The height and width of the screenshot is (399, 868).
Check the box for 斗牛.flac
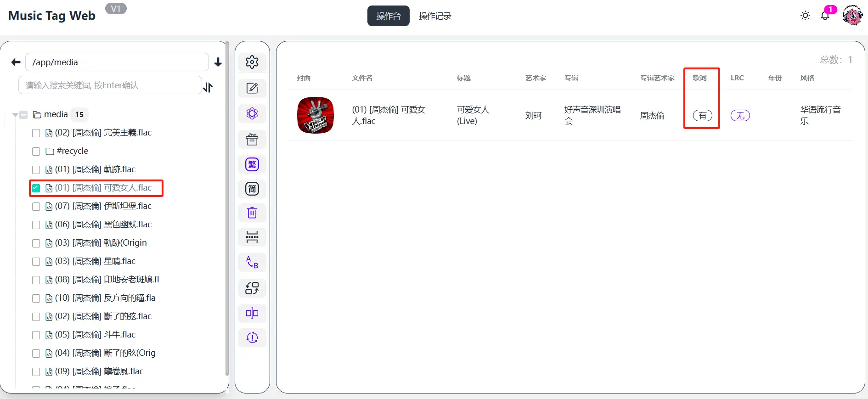click(x=36, y=335)
